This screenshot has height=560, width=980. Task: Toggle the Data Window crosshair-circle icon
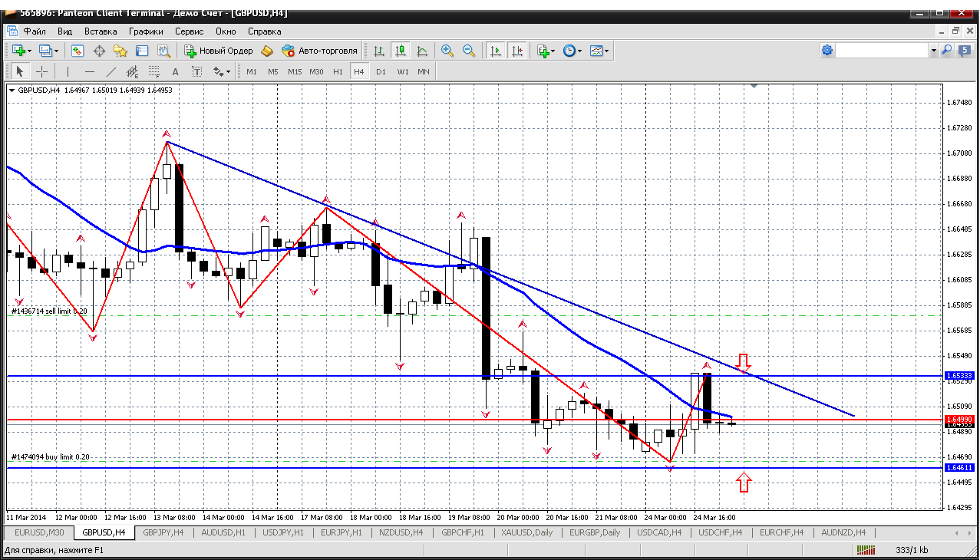(x=99, y=51)
